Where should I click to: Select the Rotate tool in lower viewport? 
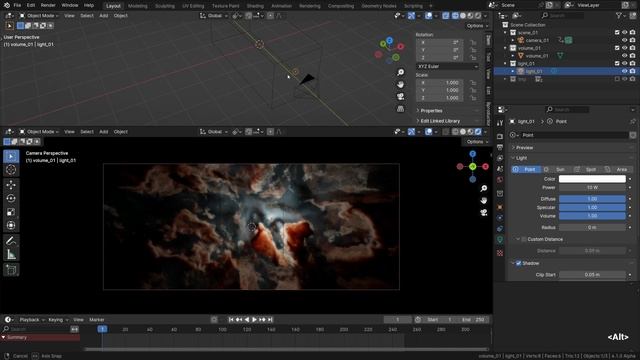click(x=11, y=198)
